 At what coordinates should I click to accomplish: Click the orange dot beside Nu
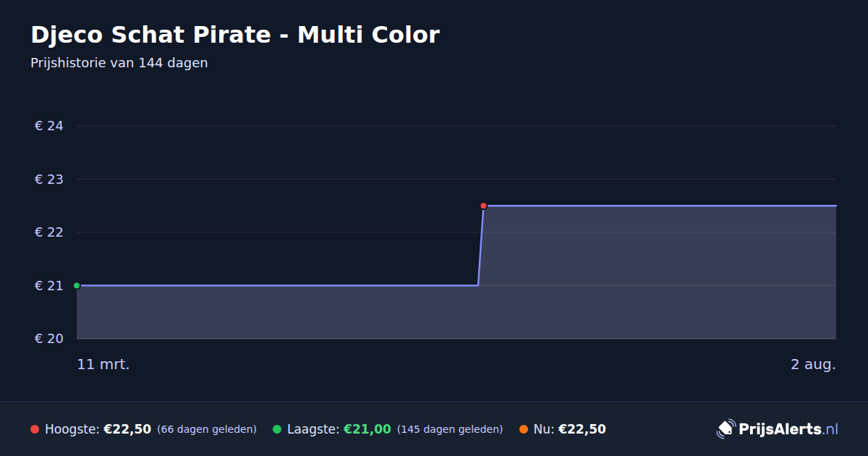tap(524, 429)
